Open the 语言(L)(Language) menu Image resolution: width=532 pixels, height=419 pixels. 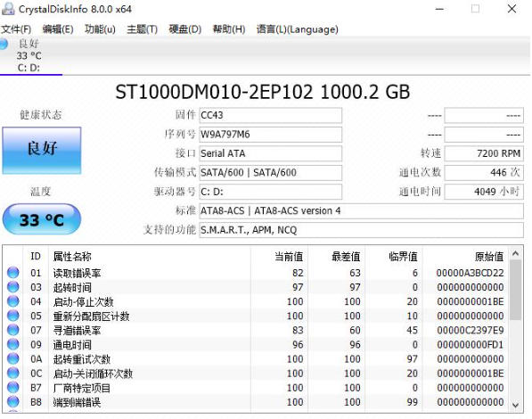pos(298,29)
